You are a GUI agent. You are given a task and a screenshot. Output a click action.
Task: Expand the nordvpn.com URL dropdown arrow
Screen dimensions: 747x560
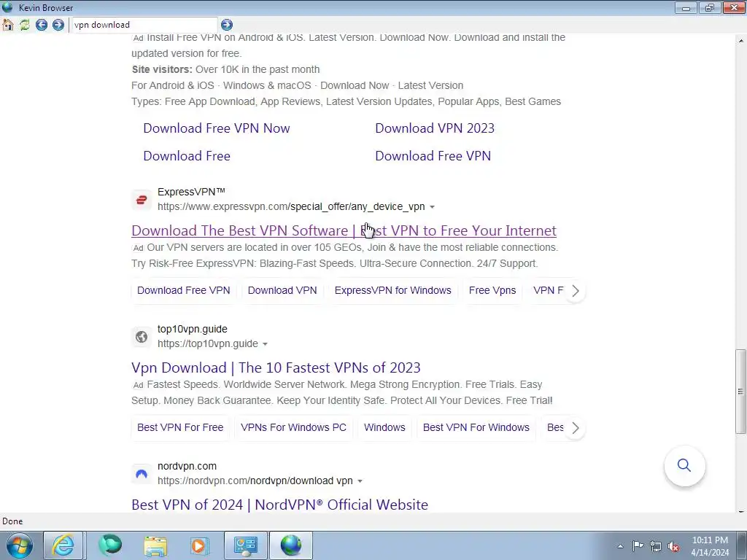click(x=360, y=481)
